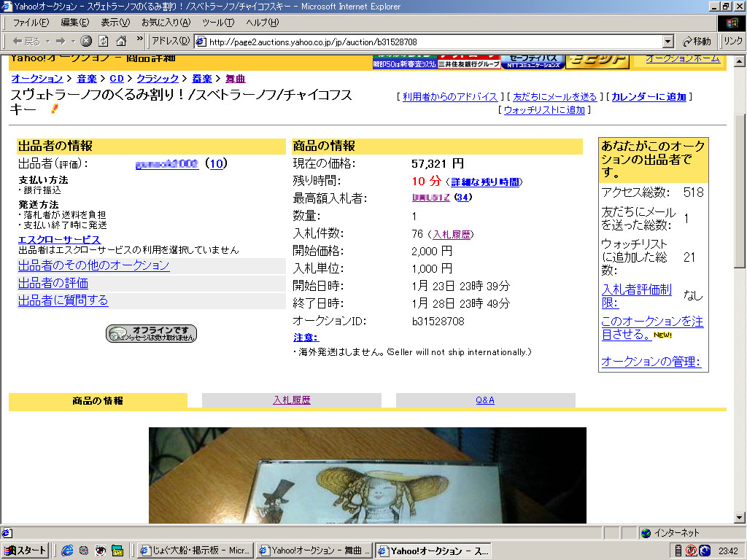The height and width of the screenshot is (560, 747).
Task: Click the Forward arrow toolbar button
Action: [x=61, y=42]
